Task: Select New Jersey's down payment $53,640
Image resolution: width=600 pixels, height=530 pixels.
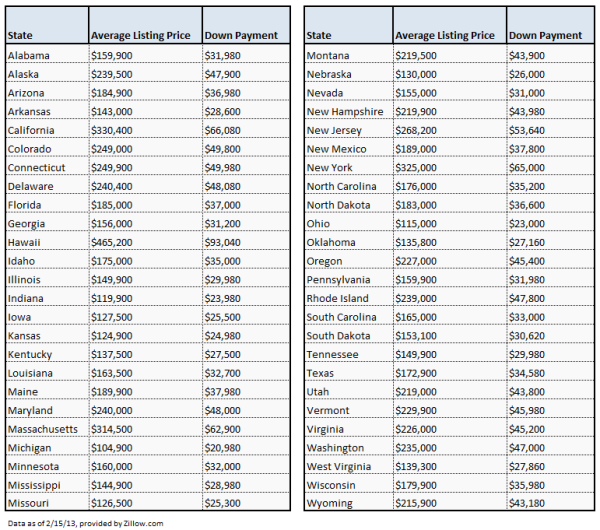Action: tap(530, 130)
